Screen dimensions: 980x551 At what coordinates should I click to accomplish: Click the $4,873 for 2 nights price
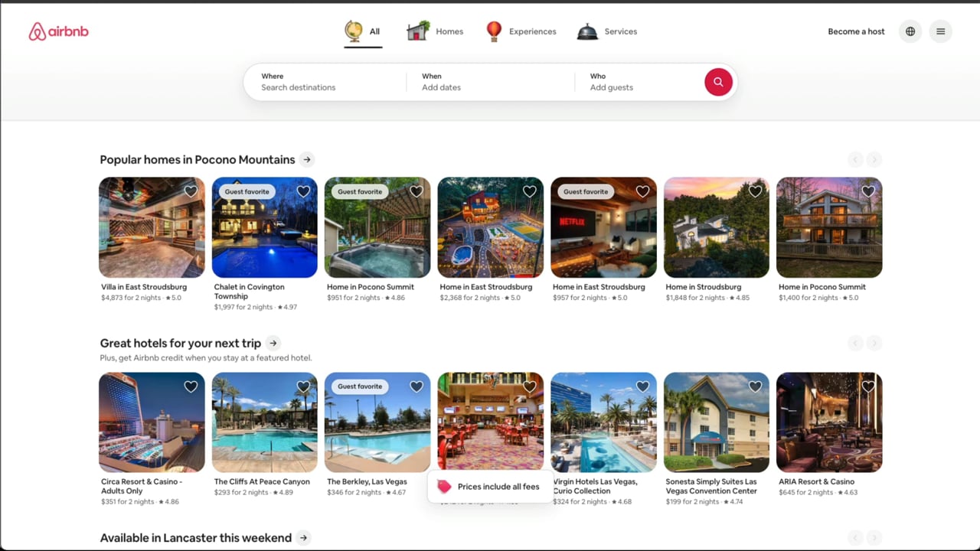point(131,298)
